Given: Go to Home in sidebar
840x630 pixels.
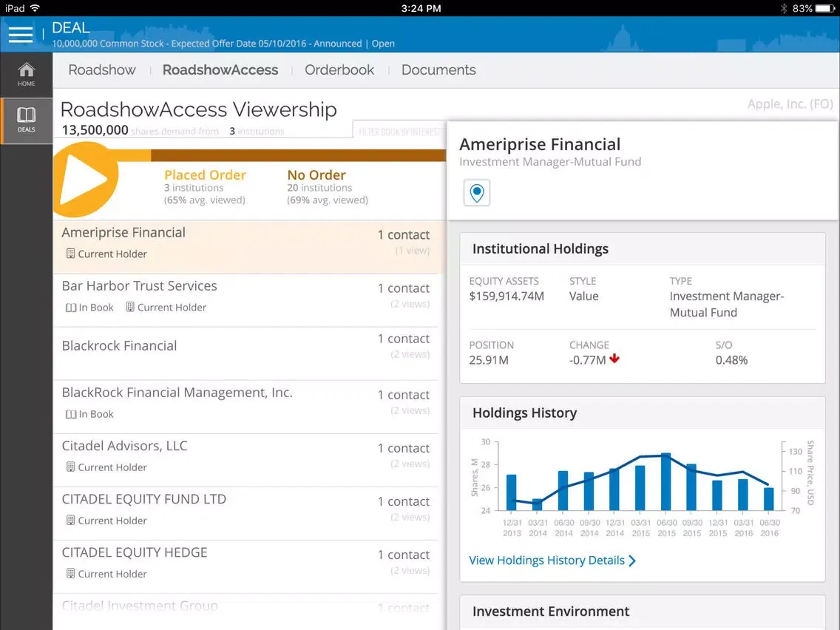Looking at the screenshot, I should pyautogui.click(x=27, y=75).
